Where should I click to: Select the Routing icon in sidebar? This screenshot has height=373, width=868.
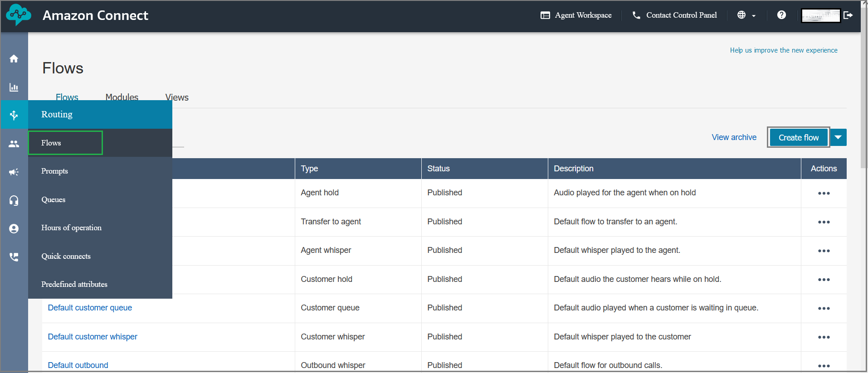coord(14,115)
